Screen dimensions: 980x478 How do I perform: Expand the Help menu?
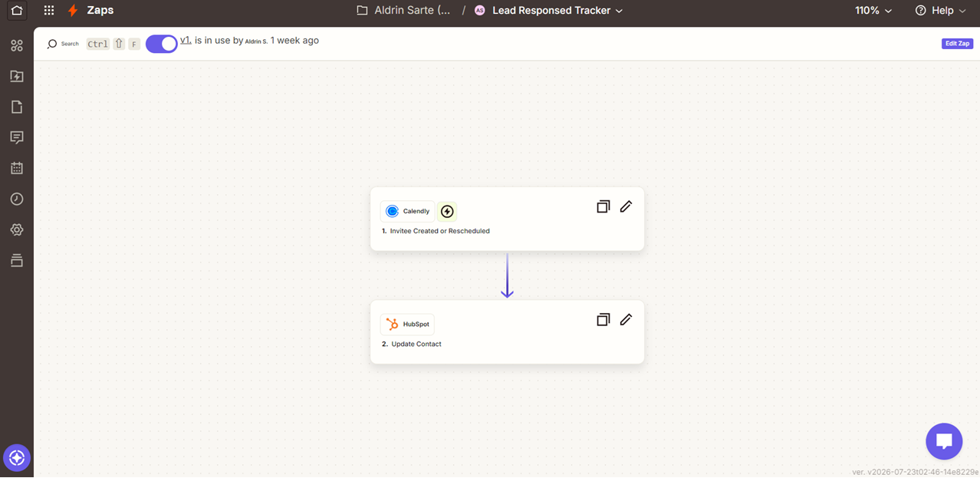coord(941,11)
